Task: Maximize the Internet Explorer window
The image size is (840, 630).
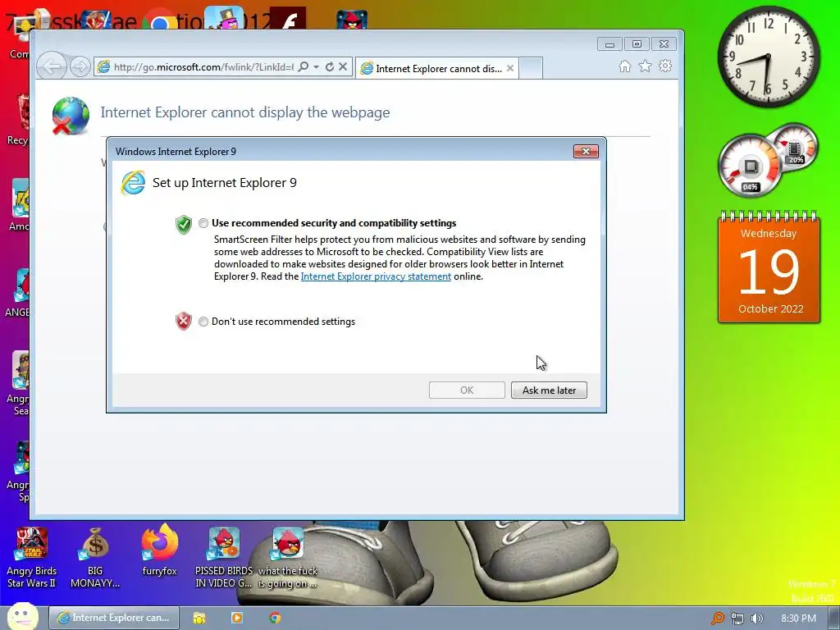Action: [637, 44]
